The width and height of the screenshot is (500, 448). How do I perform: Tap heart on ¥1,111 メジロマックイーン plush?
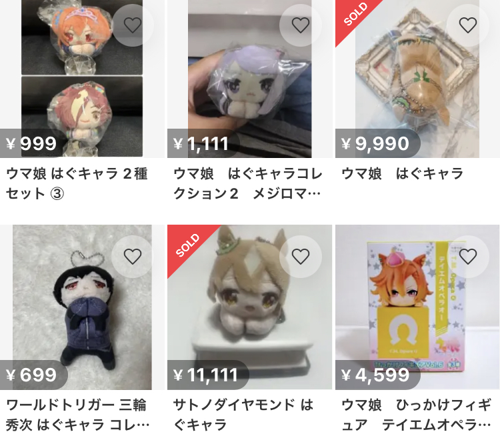click(301, 25)
